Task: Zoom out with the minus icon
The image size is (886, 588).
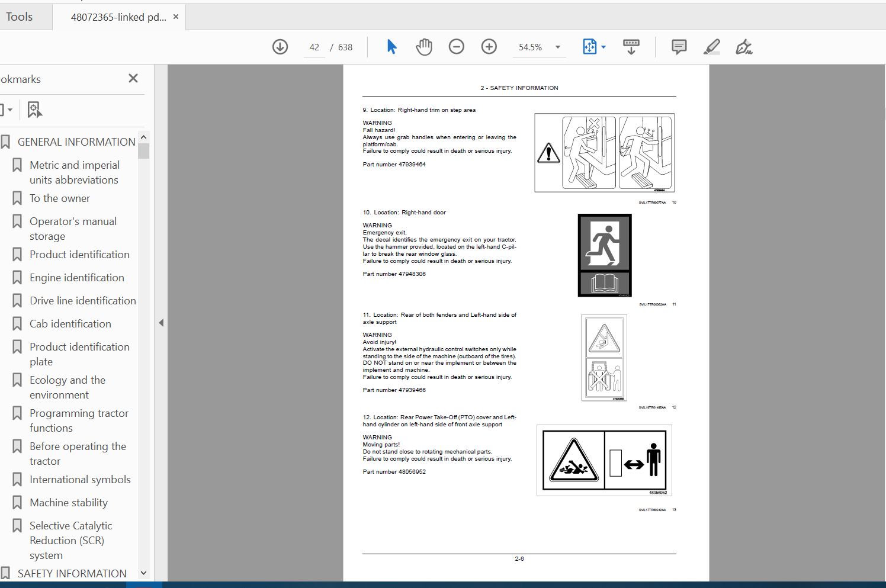Action: click(x=456, y=47)
